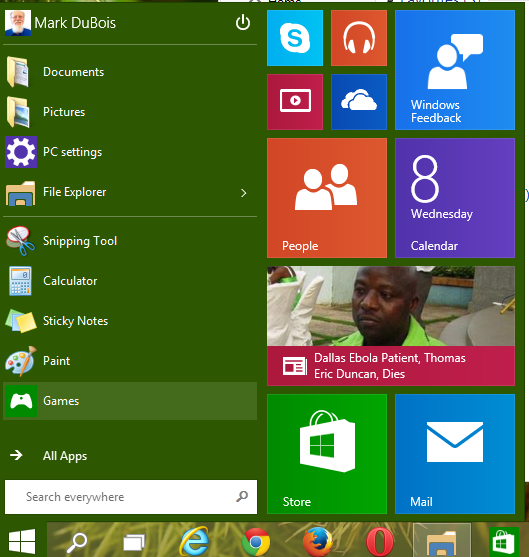This screenshot has width=529, height=557.
Task: Select Snipping Tool from the list
Action: 130,241
